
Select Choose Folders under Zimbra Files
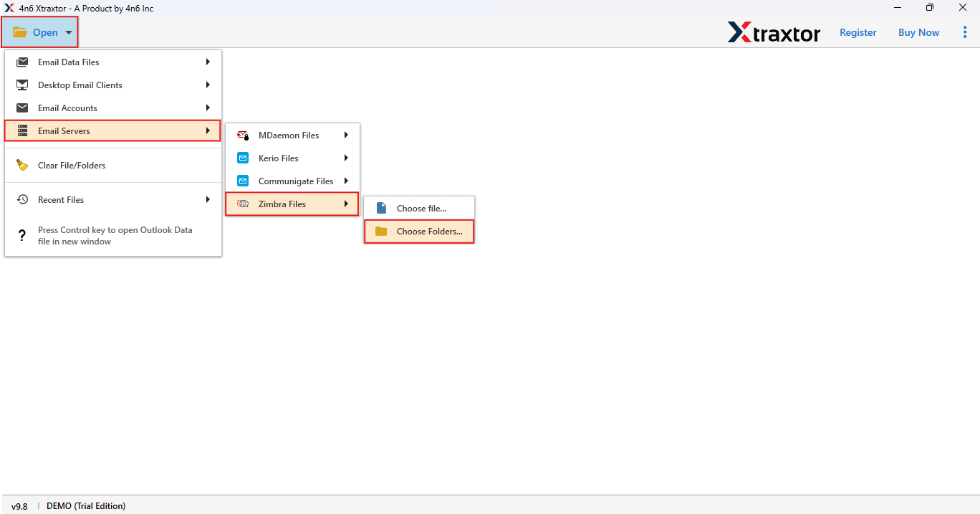428,231
